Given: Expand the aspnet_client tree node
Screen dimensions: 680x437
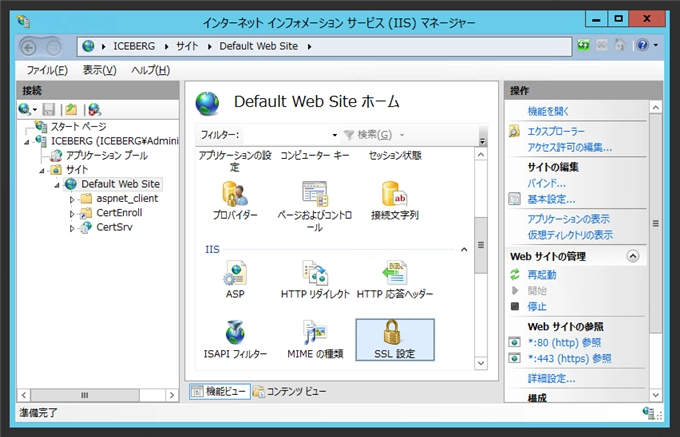Looking at the screenshot, I should tap(72, 199).
